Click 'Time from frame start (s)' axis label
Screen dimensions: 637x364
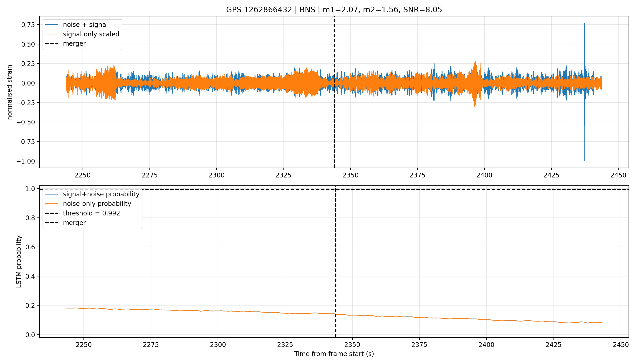click(x=334, y=354)
